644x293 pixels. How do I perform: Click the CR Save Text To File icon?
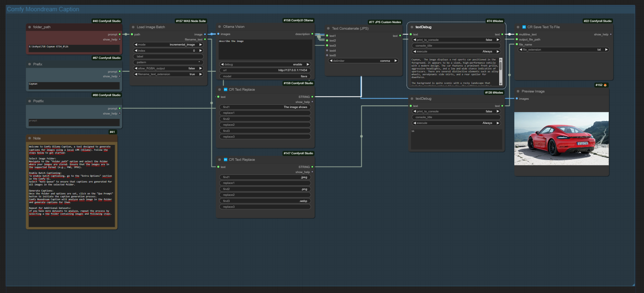[x=524, y=27]
